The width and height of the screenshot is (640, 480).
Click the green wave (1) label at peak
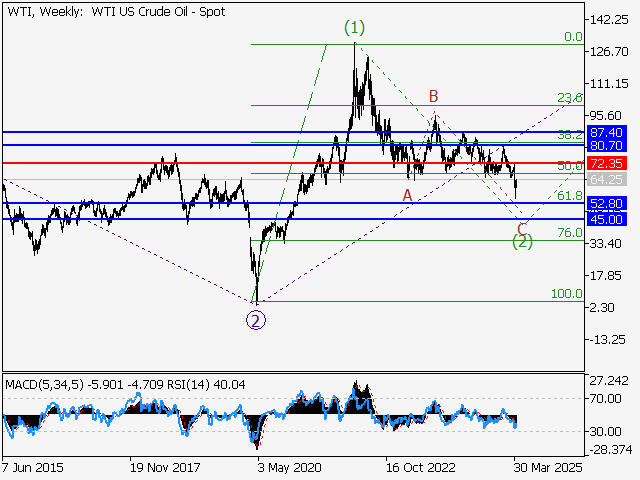355,28
